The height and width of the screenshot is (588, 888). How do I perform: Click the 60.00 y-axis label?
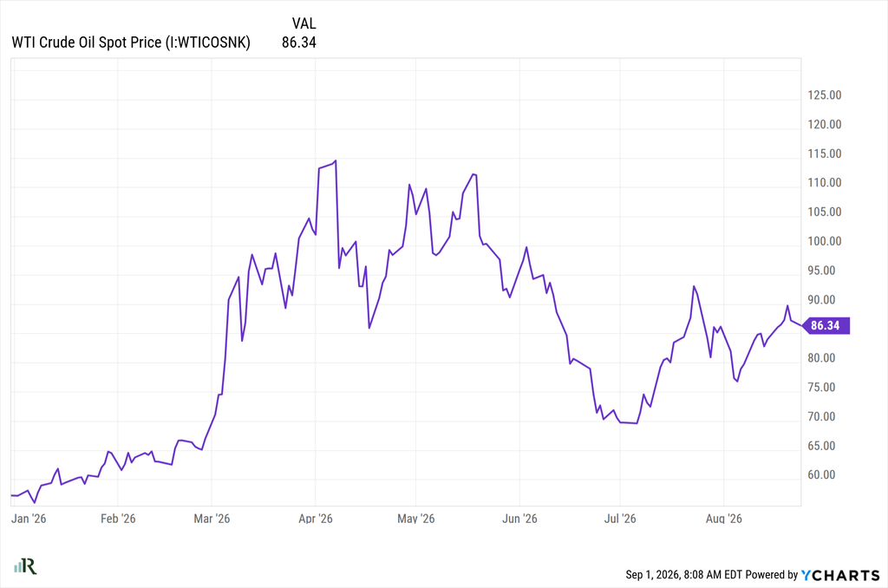pos(822,474)
